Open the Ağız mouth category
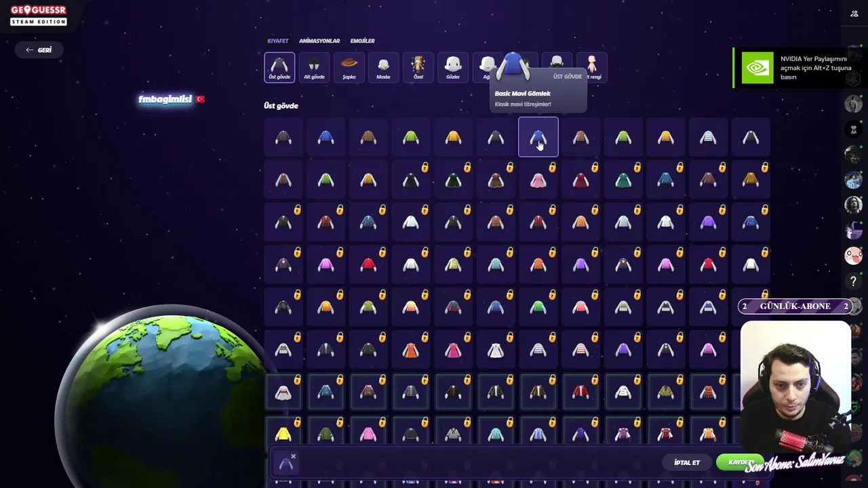 pos(484,67)
